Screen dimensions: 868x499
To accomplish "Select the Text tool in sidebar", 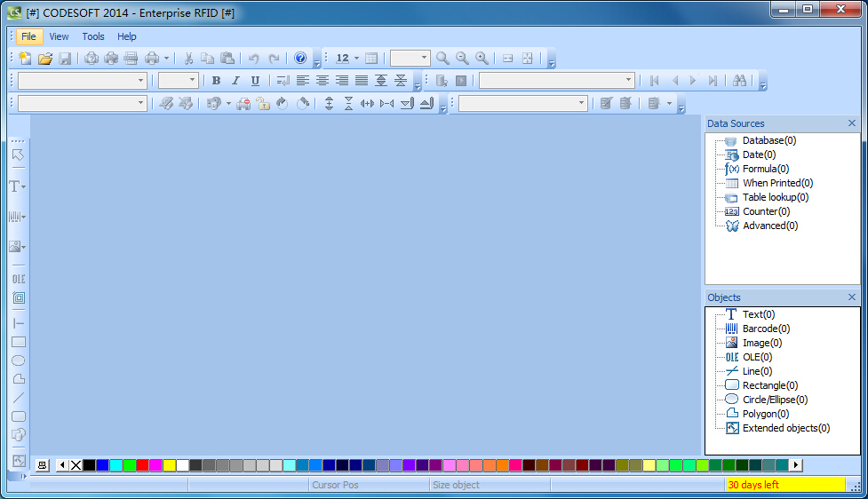I will click(15, 186).
